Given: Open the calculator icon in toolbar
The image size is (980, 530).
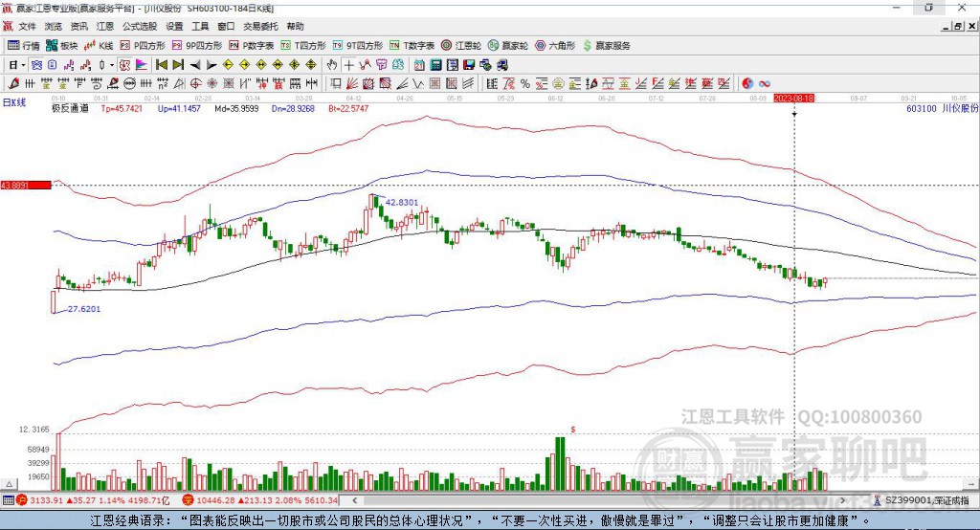Looking at the screenshot, I should point(435,65).
